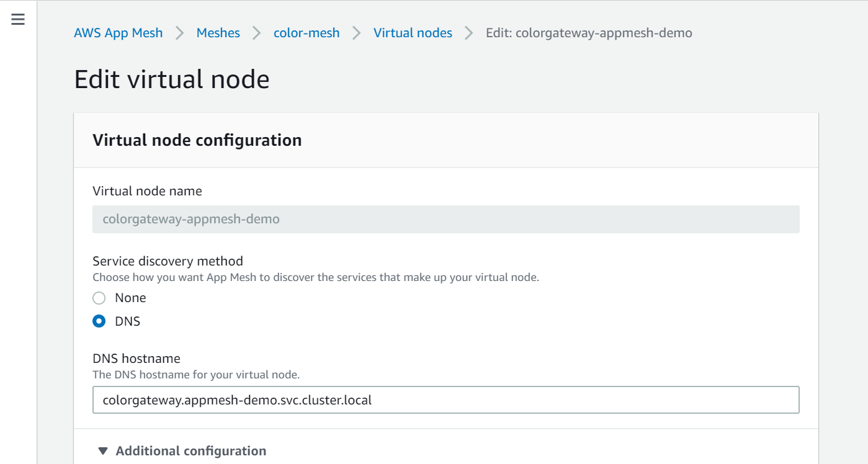Image resolution: width=868 pixels, height=464 pixels.
Task: Open the hamburger navigation menu
Action: pyautogui.click(x=18, y=19)
